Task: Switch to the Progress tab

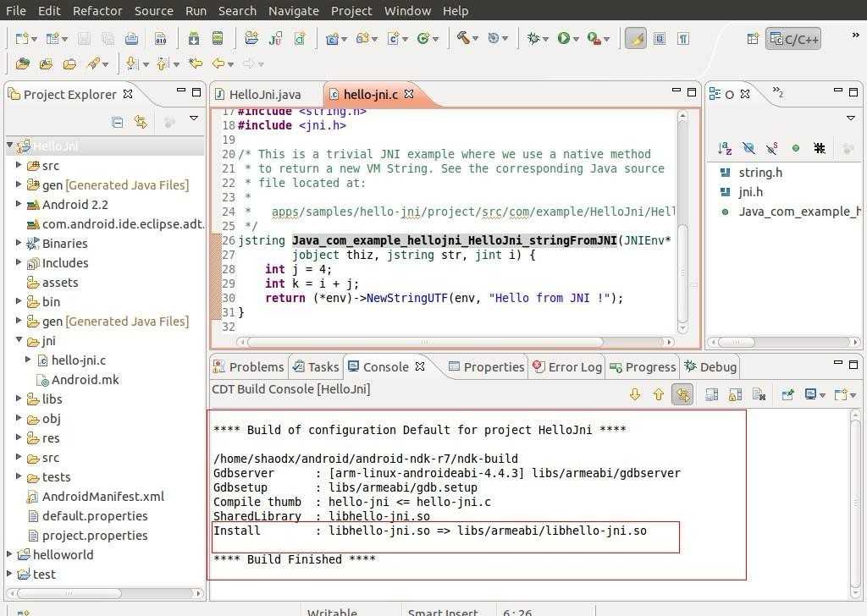Action: [x=643, y=367]
